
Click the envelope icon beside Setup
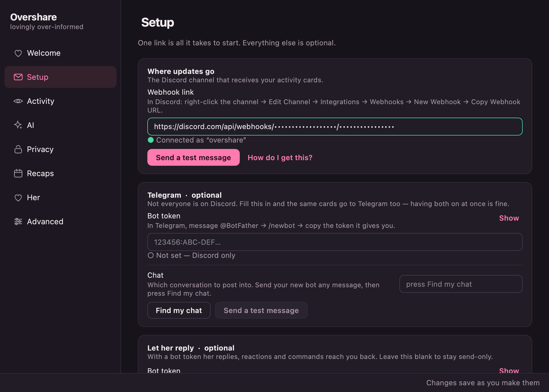18,77
